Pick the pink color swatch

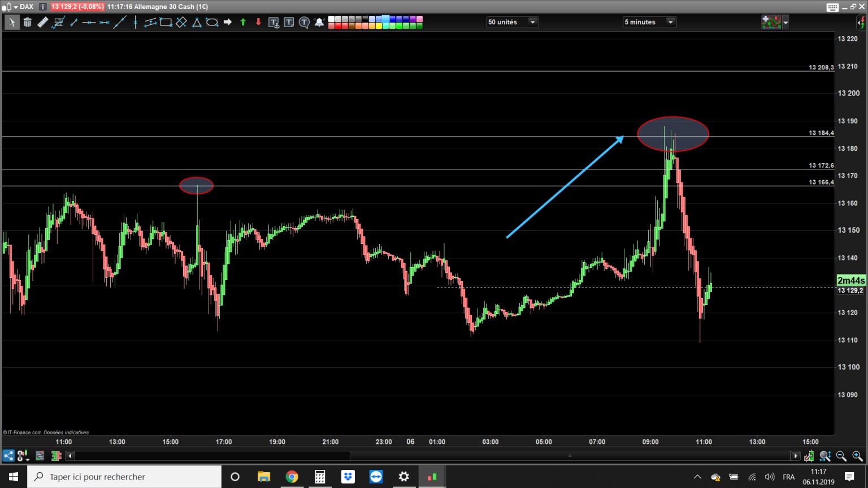click(x=420, y=19)
